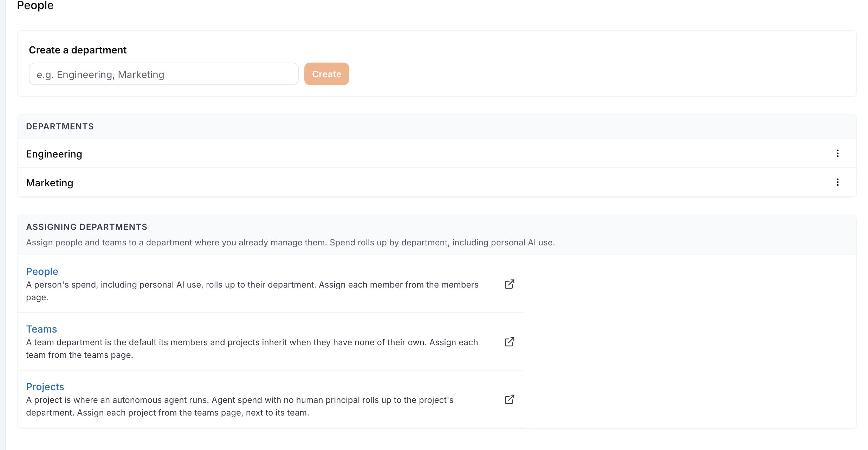Open the Engineering row's three-dot menu
The height and width of the screenshot is (450, 868).
pos(837,153)
